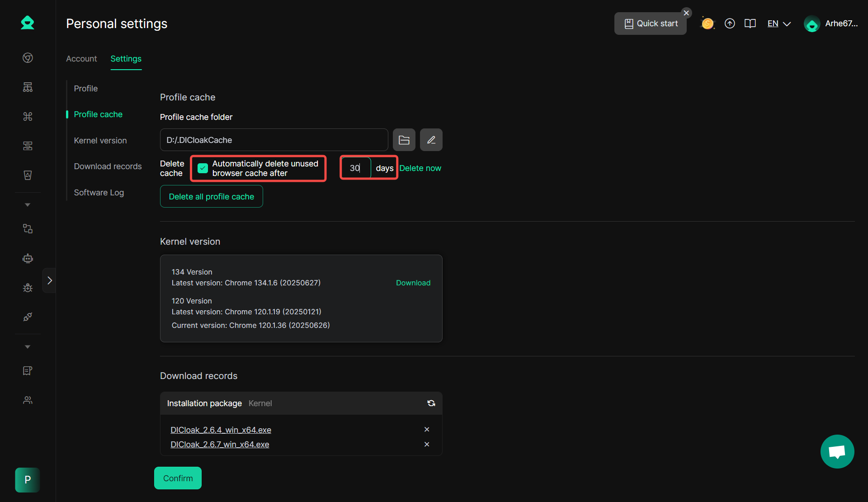Select the Kernel tab in Download records
The image size is (868, 502).
(260, 403)
